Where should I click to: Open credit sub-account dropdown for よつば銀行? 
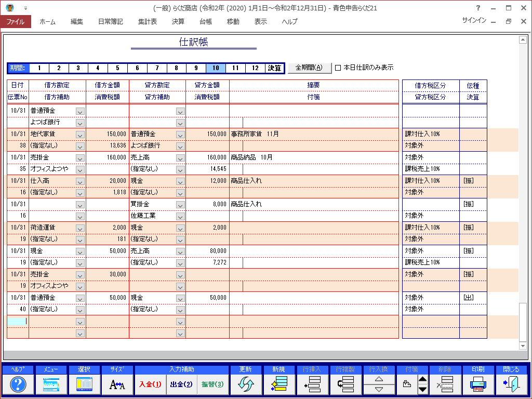point(180,146)
